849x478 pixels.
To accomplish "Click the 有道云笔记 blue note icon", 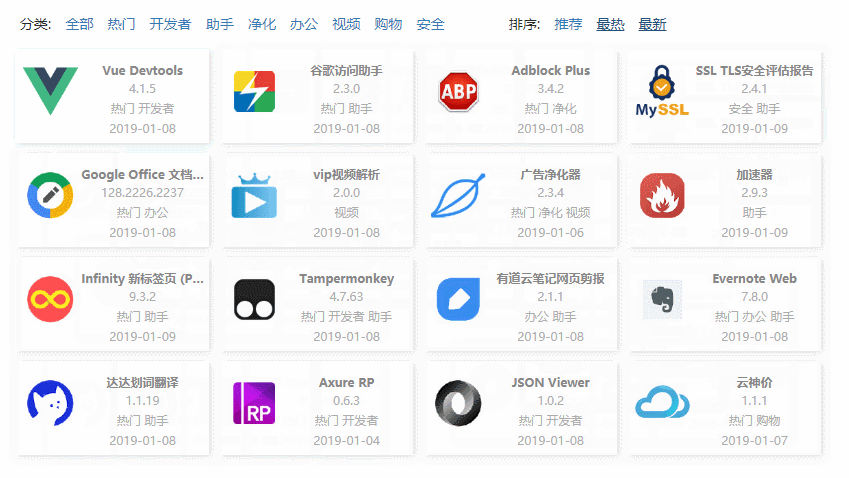I will (x=458, y=299).
